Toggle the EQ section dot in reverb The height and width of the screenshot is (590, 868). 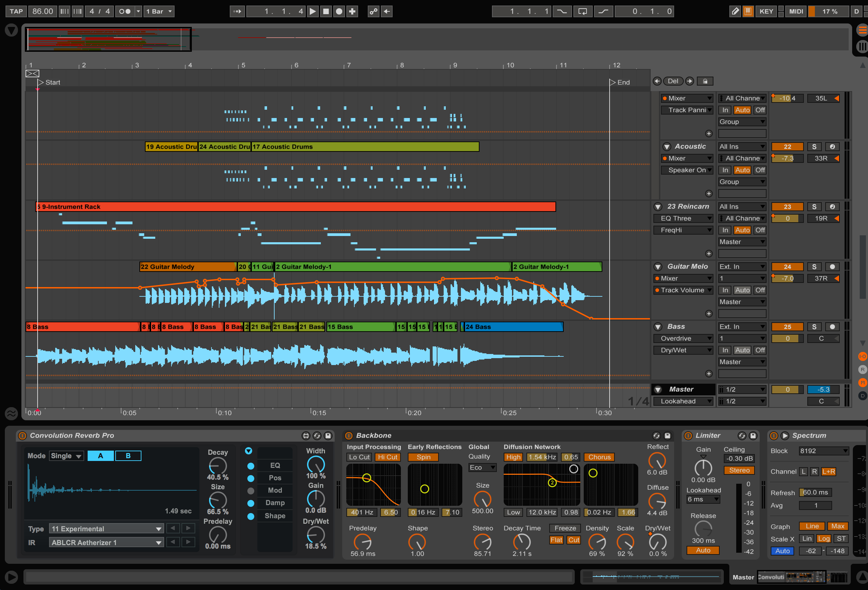coord(250,466)
